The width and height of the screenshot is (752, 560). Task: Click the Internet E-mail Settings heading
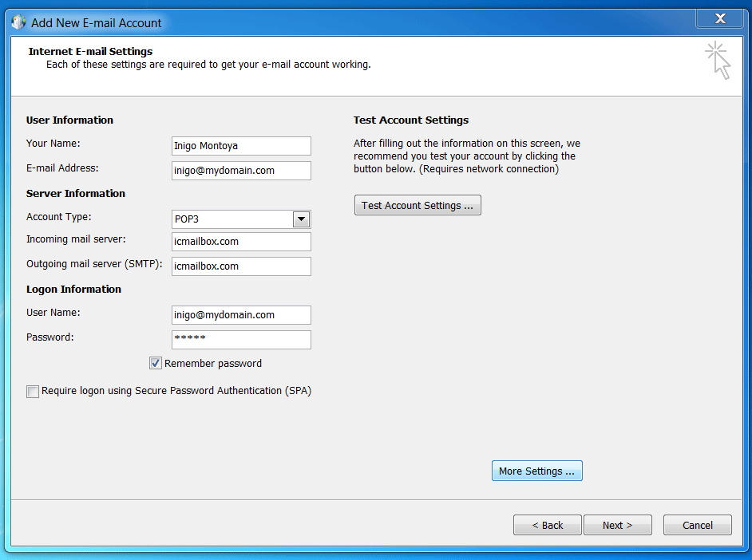tap(90, 51)
